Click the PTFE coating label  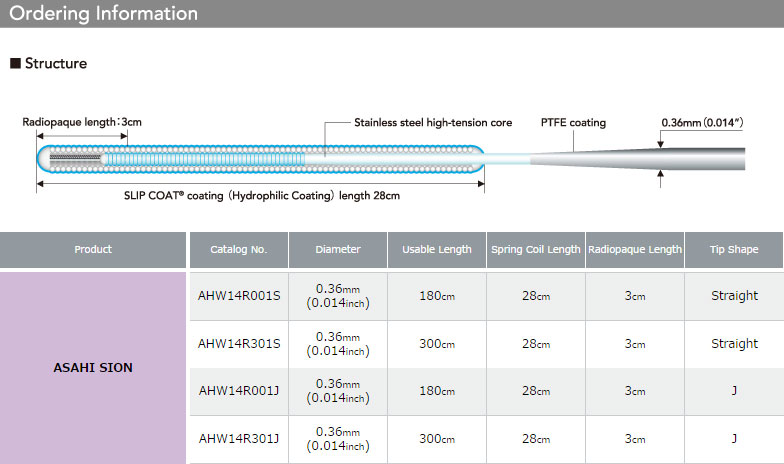(573, 122)
